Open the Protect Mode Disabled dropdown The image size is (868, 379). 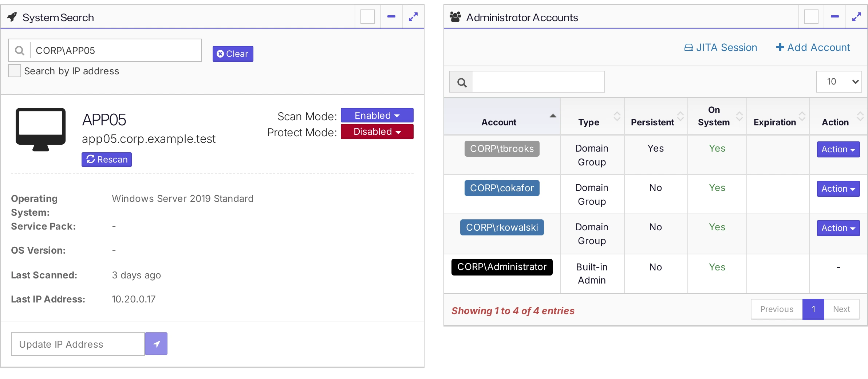point(377,132)
